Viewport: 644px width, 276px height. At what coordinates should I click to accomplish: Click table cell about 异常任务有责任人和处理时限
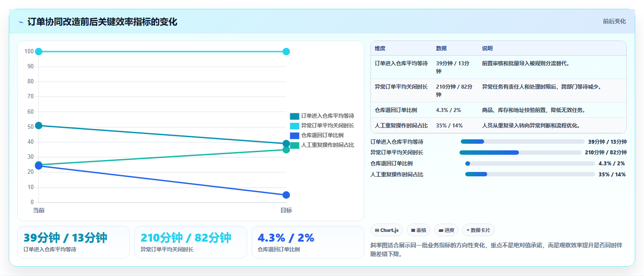pos(552,90)
